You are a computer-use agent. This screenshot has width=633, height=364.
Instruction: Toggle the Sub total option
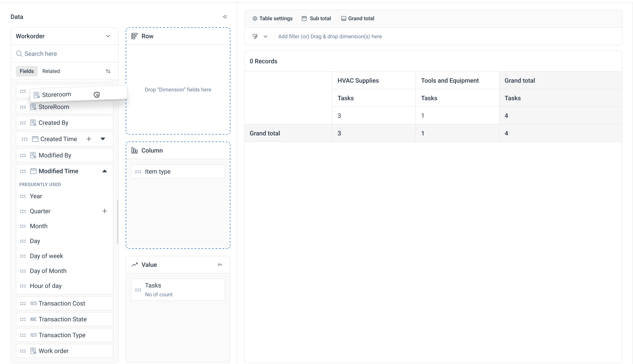click(316, 18)
